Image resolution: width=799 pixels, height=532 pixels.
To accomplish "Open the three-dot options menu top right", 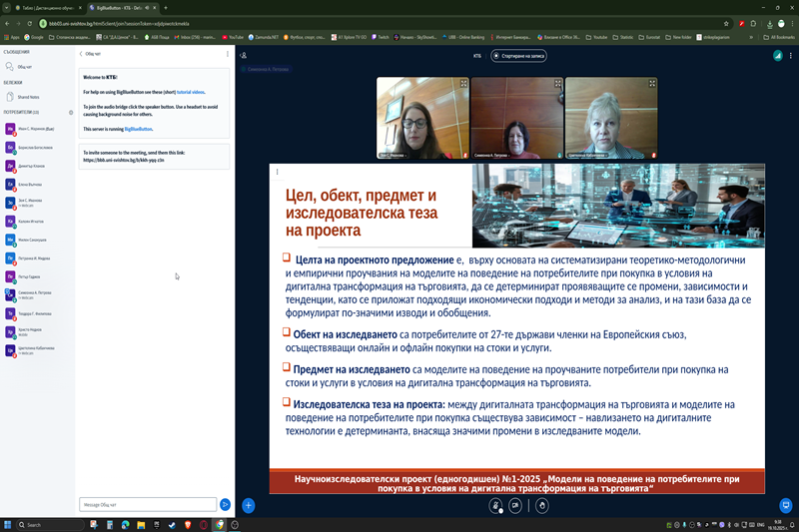I will 787,56.
